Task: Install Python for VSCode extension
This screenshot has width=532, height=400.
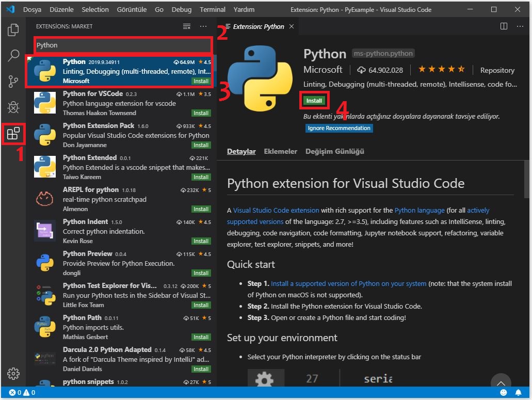Action: 201,113
